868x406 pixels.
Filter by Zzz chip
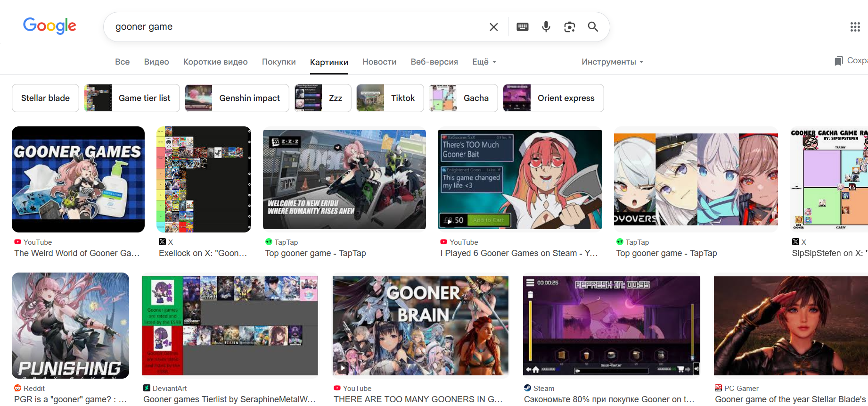(x=323, y=98)
